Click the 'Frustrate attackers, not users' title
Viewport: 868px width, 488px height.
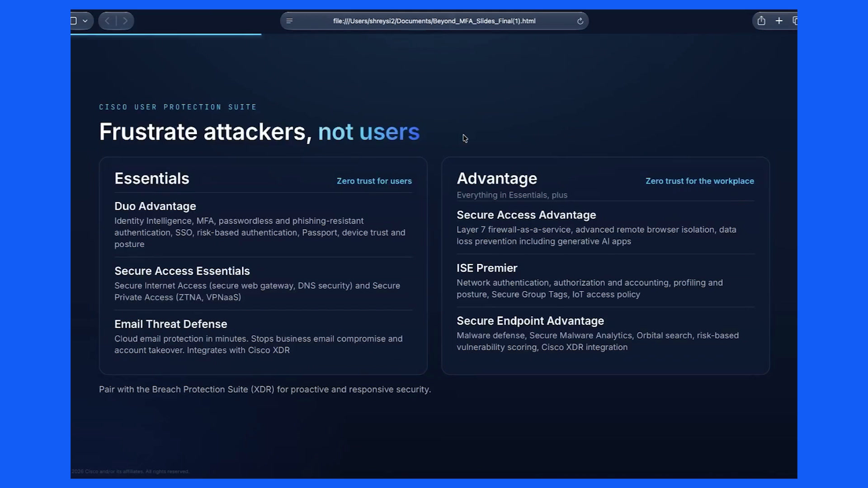(x=259, y=132)
